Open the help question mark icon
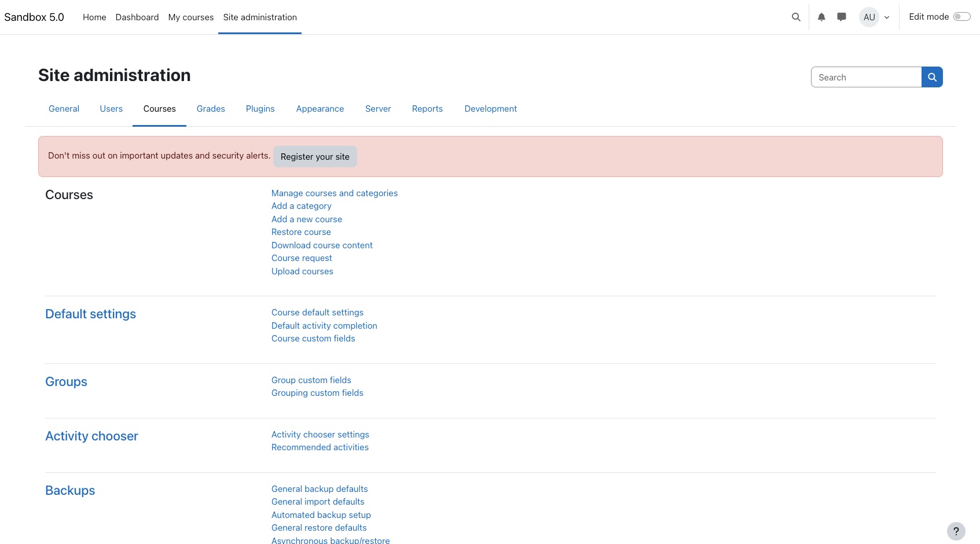Viewport: 980px width, 544px height. click(955, 531)
